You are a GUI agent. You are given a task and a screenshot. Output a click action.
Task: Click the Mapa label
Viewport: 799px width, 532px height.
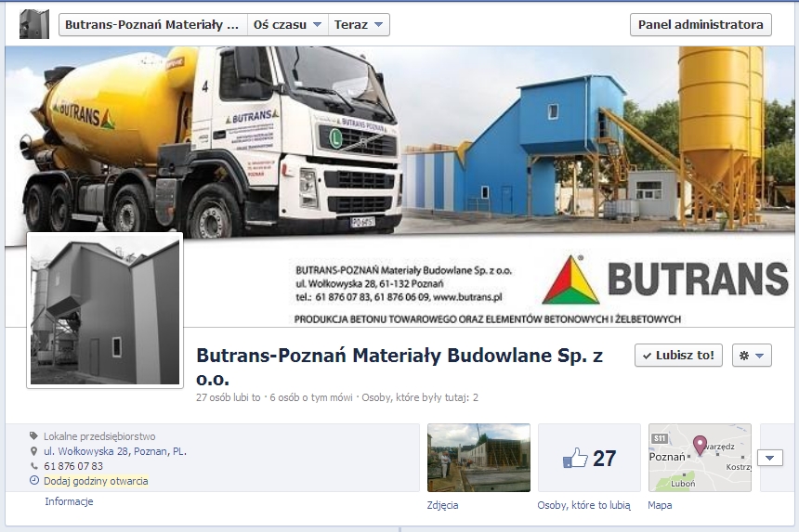[660, 505]
